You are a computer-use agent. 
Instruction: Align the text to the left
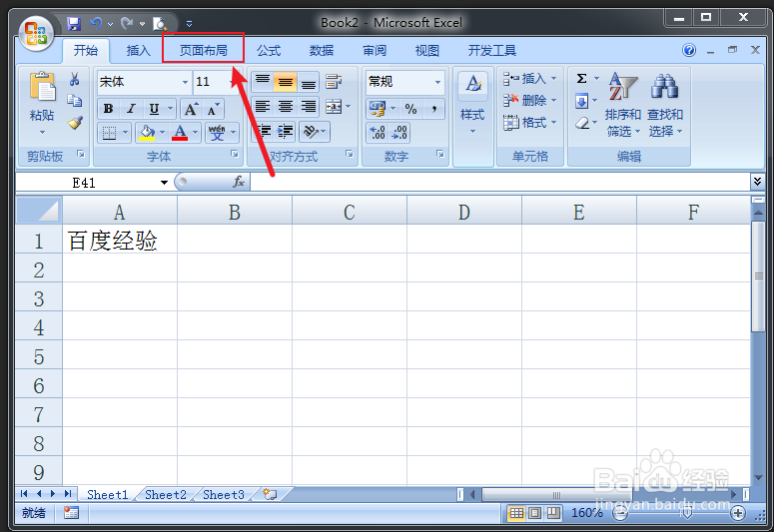coord(262,107)
